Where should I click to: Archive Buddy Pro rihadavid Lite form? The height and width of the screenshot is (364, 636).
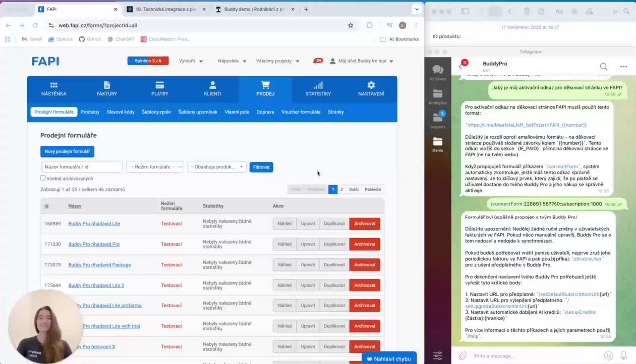[x=365, y=223]
